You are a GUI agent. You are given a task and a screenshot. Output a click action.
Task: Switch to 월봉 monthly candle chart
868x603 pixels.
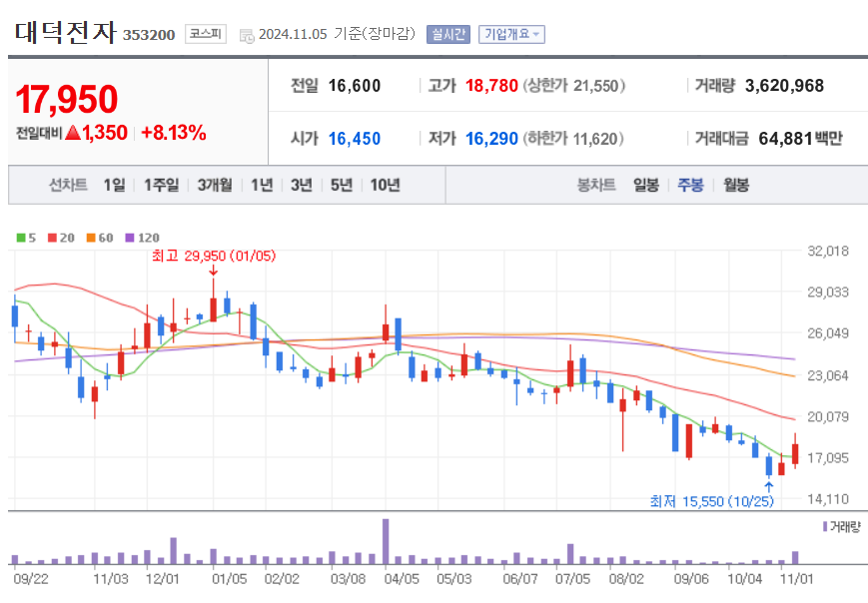pos(736,185)
